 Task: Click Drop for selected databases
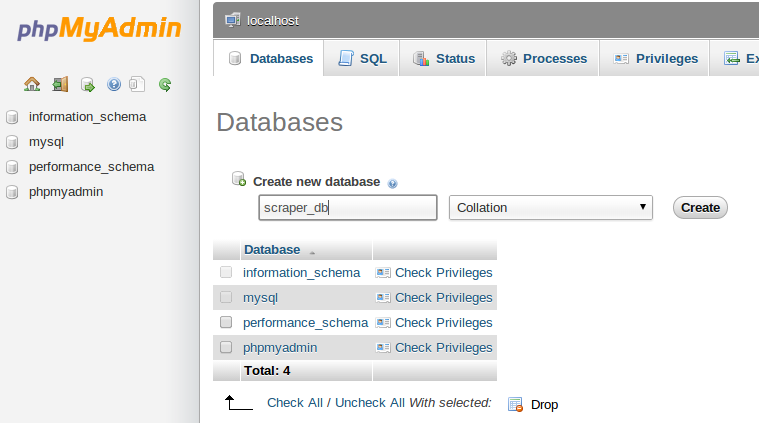point(545,405)
